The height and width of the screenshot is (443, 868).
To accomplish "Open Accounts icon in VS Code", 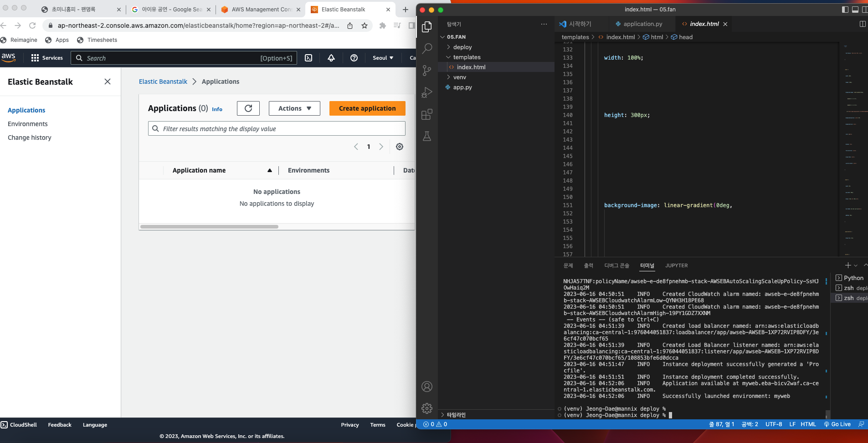I will click(x=427, y=387).
